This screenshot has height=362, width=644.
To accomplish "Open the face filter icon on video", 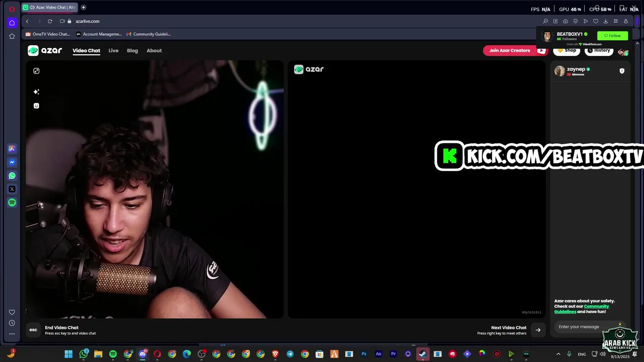I will coord(36,106).
